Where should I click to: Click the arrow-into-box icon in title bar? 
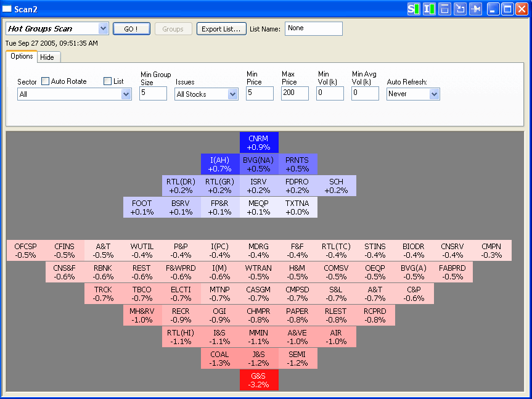coord(460,9)
